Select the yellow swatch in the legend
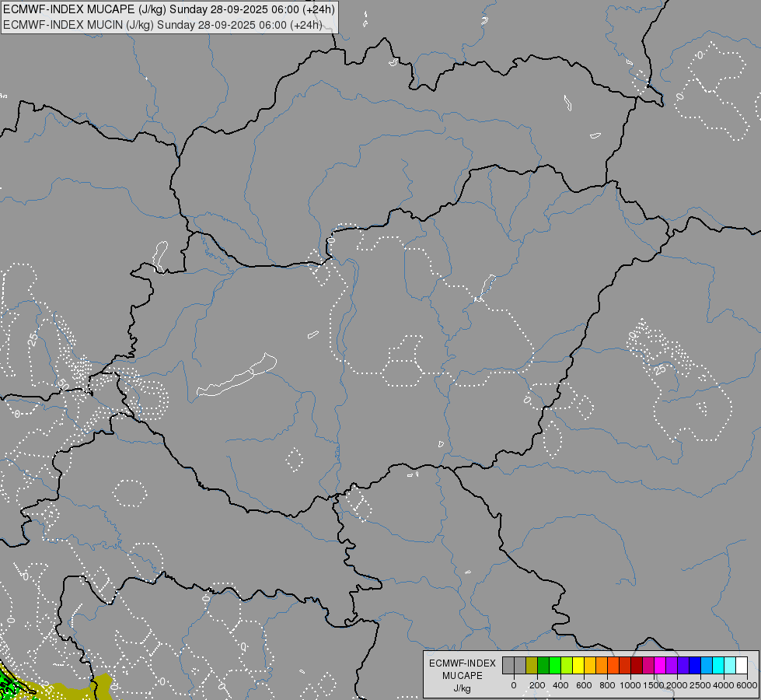 (578, 665)
